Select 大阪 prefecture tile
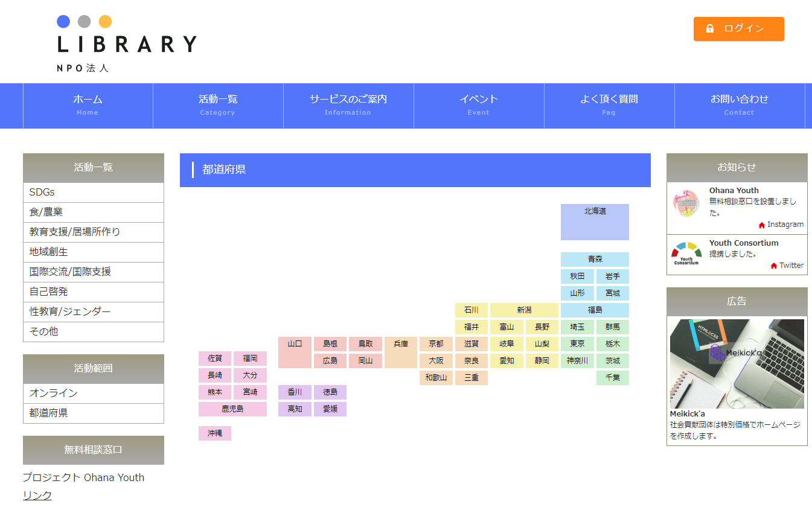Viewport: 812px width, 510px height. pos(436,361)
